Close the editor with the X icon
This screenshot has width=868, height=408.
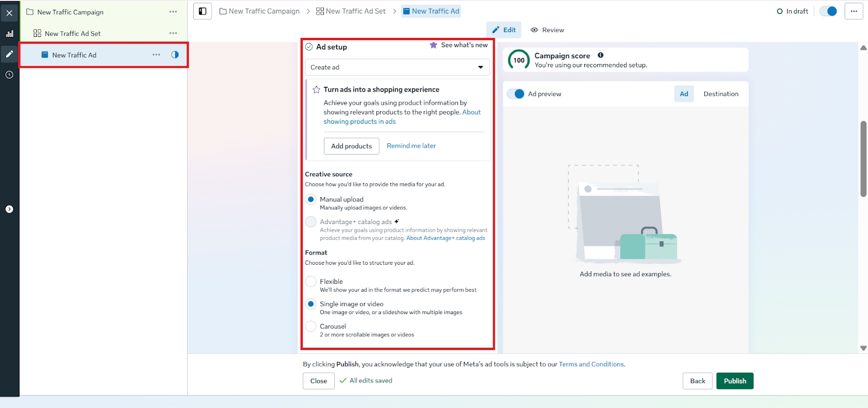(x=9, y=13)
